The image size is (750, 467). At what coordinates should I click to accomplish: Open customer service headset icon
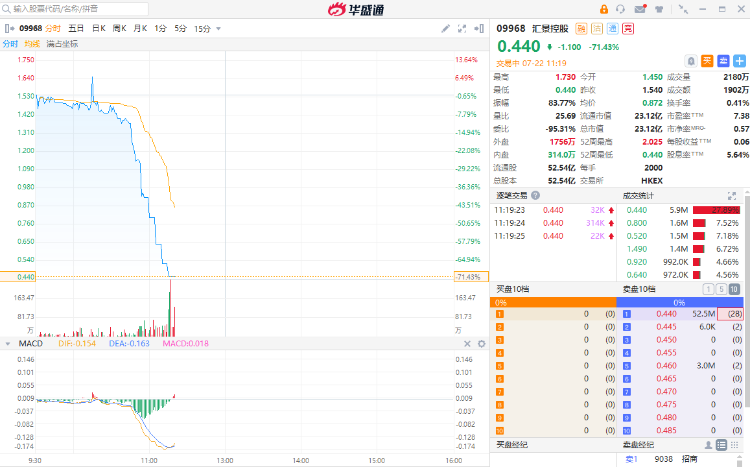tap(622, 9)
